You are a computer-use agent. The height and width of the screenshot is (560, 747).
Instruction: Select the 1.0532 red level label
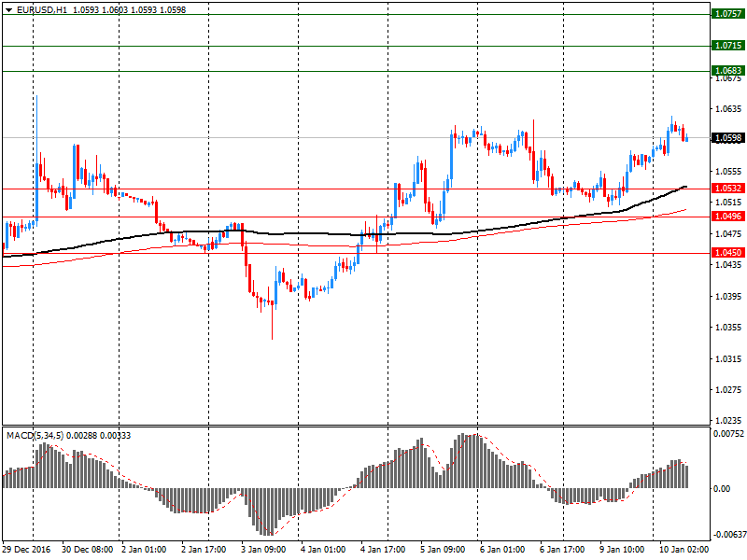(x=728, y=189)
